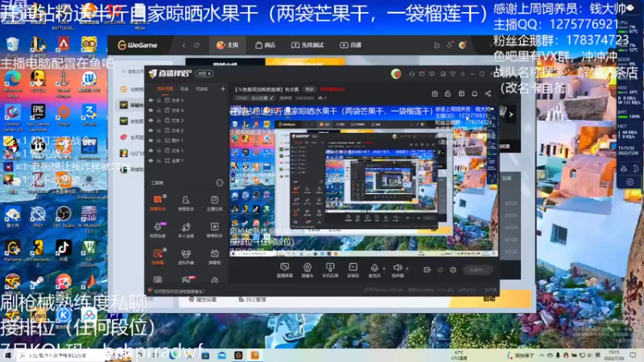Open the mode switch pill beside 直播伴侣 logo

204,73
